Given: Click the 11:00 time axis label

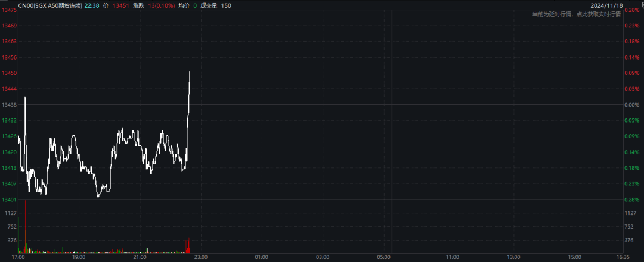Looking at the screenshot, I should [452, 257].
